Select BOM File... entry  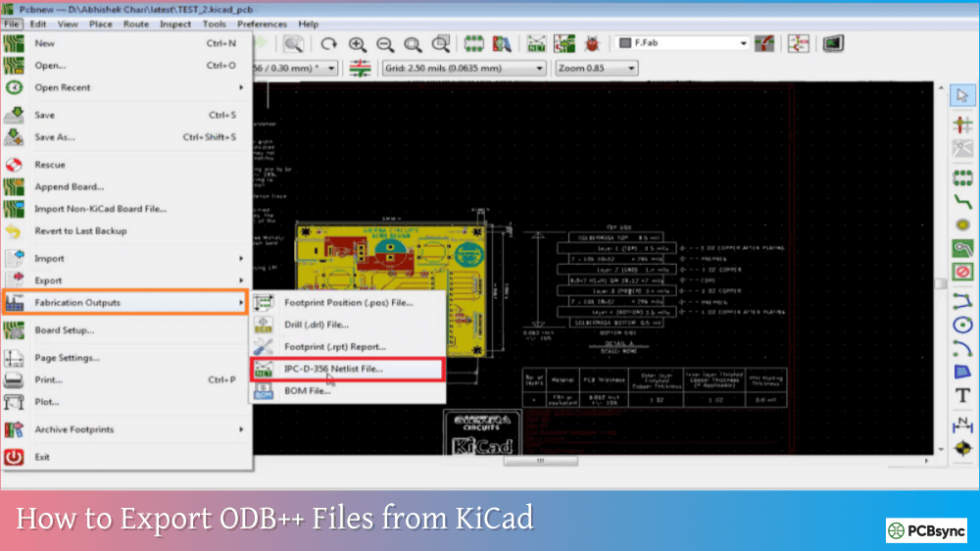(348, 391)
